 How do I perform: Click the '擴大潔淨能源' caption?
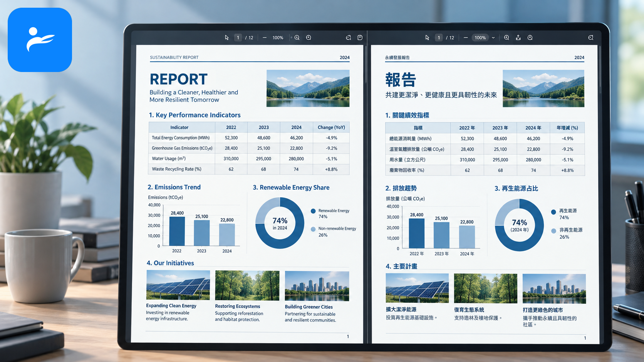401,310
